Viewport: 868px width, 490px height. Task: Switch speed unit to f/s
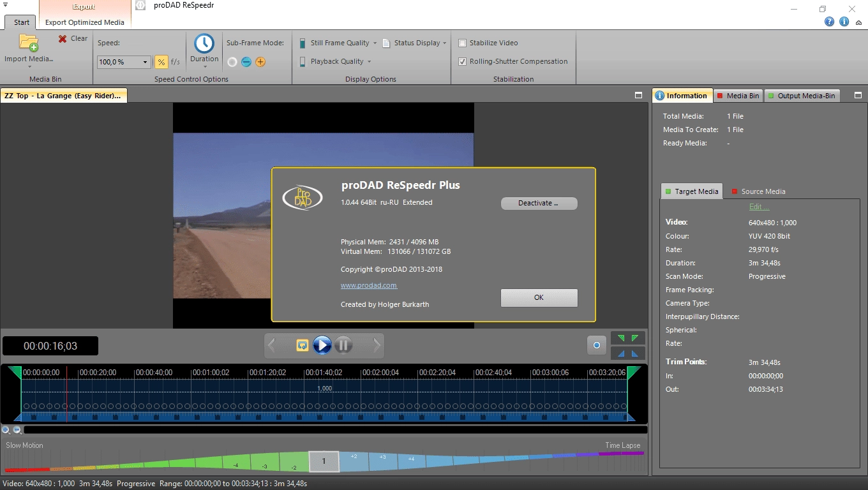click(x=176, y=62)
